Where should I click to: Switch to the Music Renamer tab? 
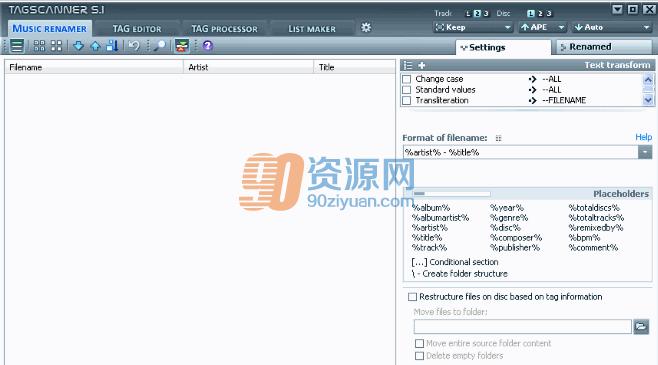pos(50,29)
